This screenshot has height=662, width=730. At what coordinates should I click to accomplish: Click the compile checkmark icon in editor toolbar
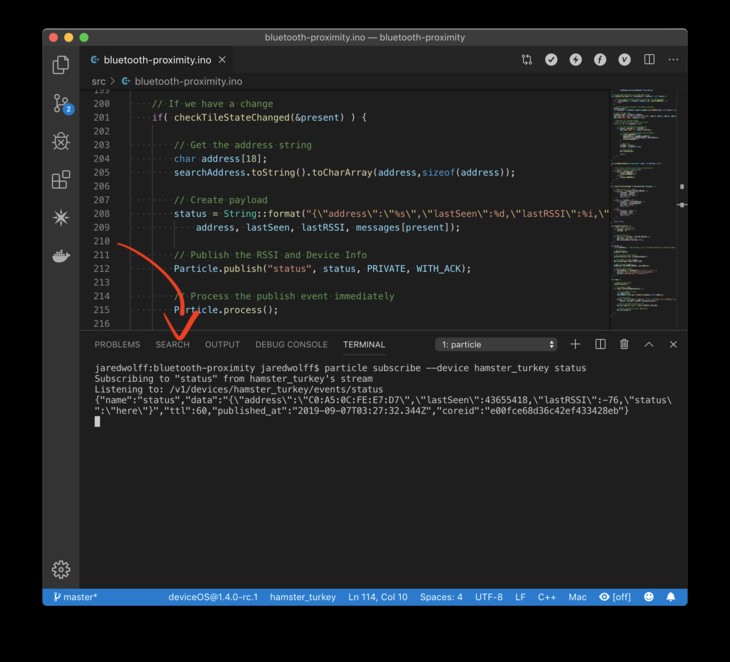pos(551,60)
